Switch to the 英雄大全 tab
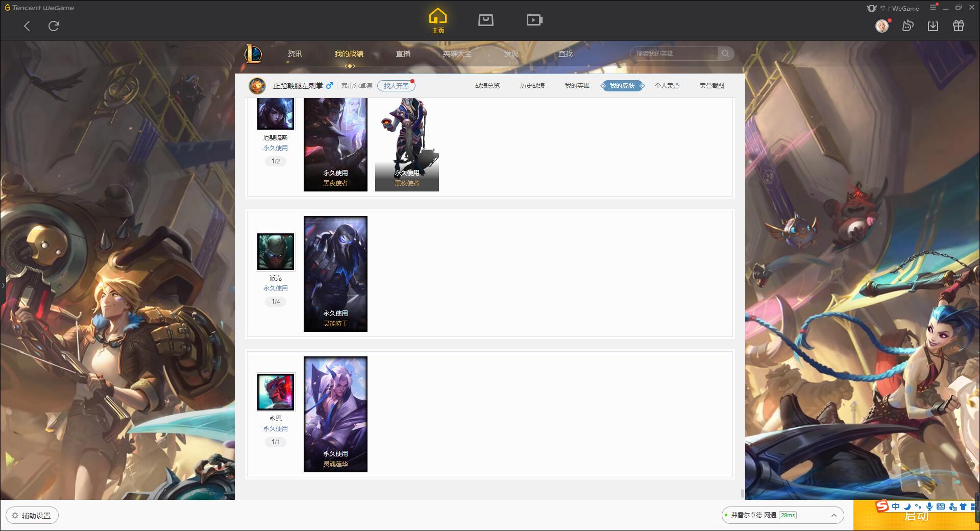Screen dimensions: 980x531 (457, 54)
